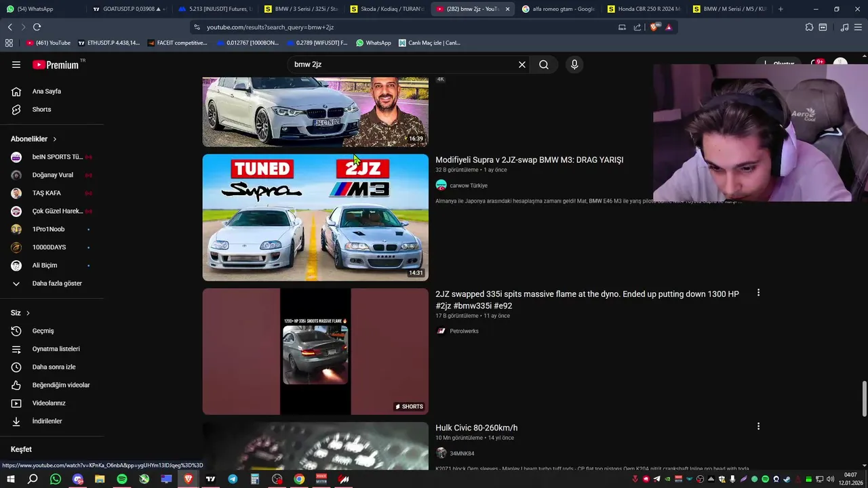Viewport: 868px width, 488px height.
Task: Reload the page in the browser
Action: [x=37, y=27]
